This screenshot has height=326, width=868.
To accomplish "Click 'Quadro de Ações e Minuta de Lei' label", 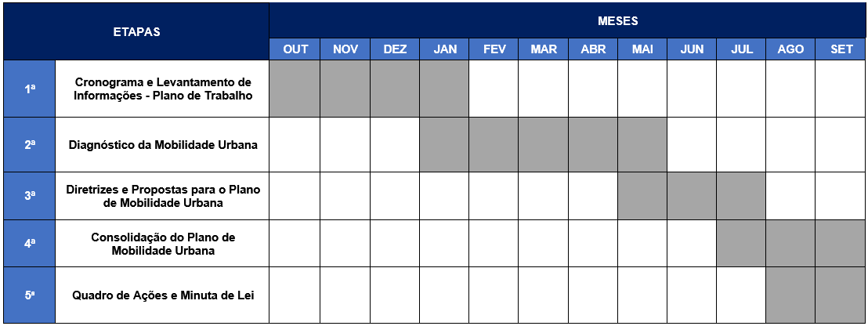I will click(x=163, y=295).
